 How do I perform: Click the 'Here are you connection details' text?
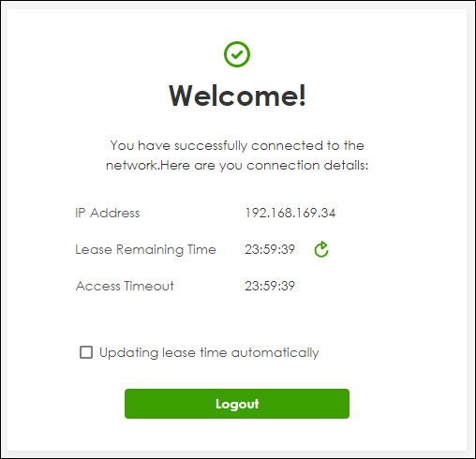pos(264,165)
